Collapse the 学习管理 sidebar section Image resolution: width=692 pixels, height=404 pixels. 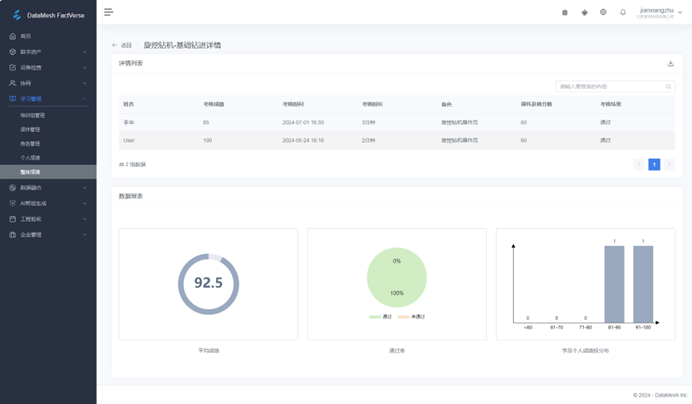pyautogui.click(x=48, y=99)
